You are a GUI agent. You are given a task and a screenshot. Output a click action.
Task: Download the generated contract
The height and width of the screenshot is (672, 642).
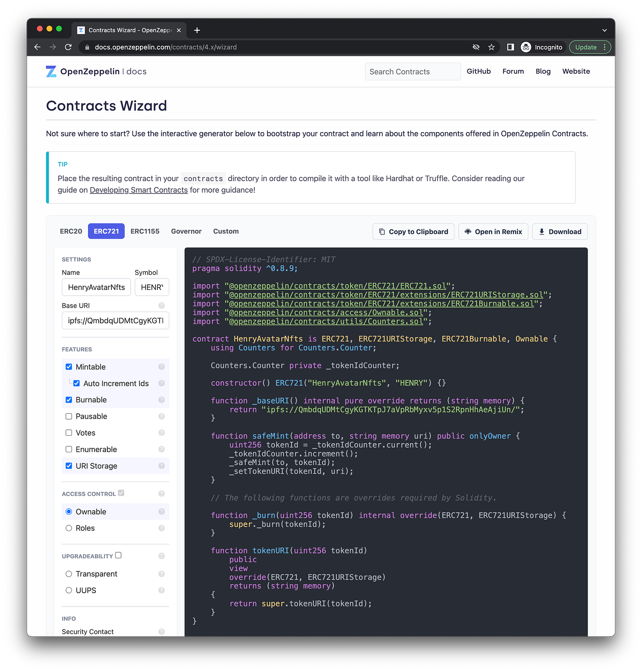click(x=560, y=232)
